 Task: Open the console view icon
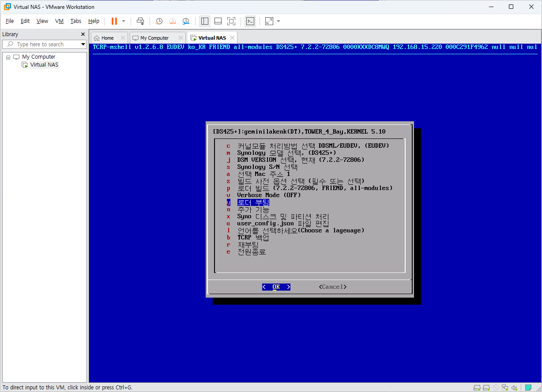(x=250, y=21)
